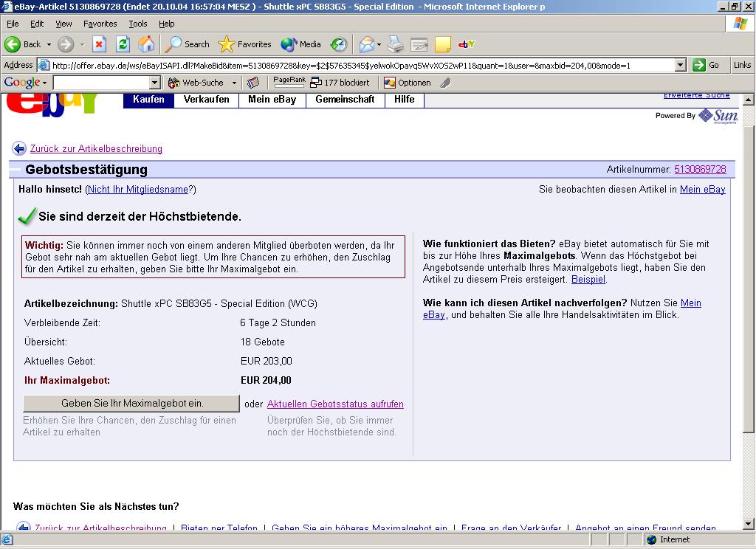Click the 'EUR 203,00' current bid value

coord(266,361)
